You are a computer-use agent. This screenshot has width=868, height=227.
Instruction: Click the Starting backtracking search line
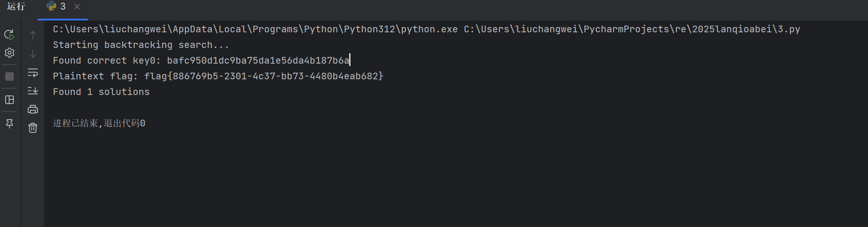tap(141, 45)
